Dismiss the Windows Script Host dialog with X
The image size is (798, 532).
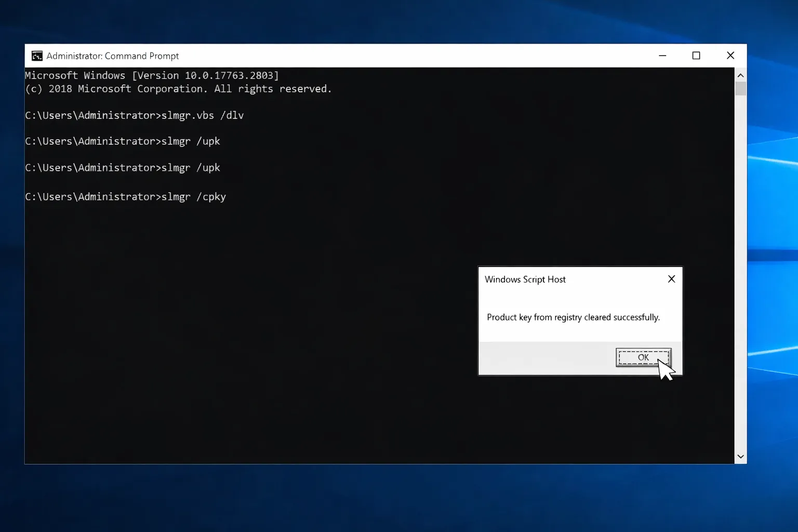671,279
